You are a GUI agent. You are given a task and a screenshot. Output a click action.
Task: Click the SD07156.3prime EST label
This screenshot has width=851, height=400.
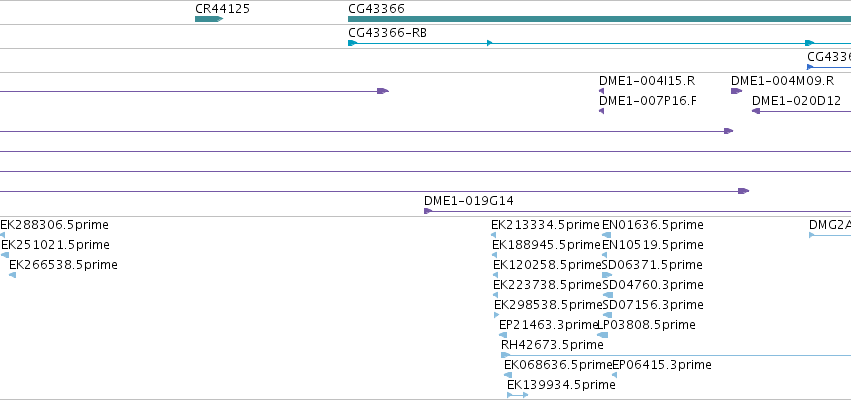pos(653,304)
